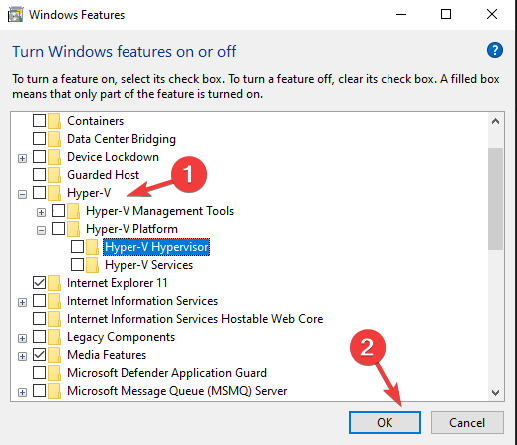Viewport: 517px width, 445px height.
Task: Expand the Hyper-V Management Tools node
Action: tap(41, 212)
